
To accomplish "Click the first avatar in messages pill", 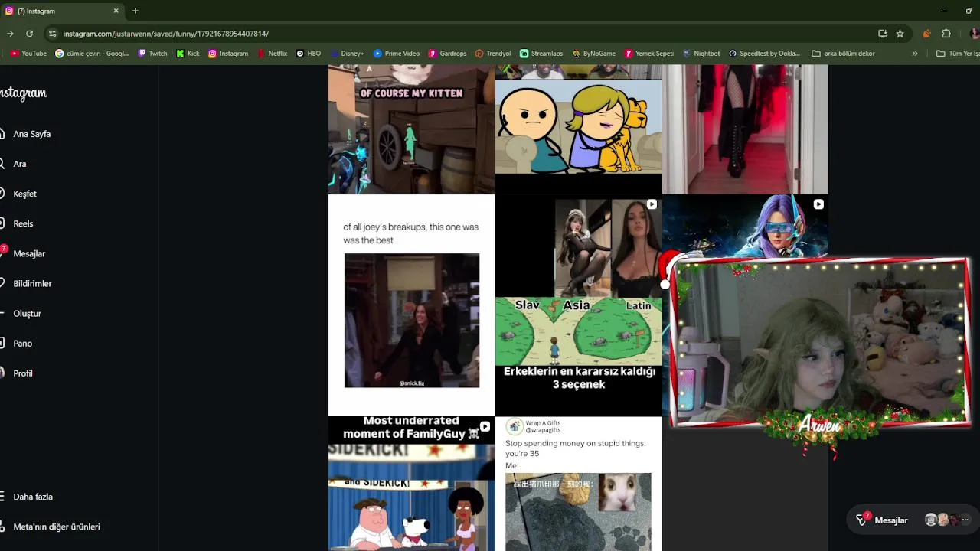I will tap(931, 520).
